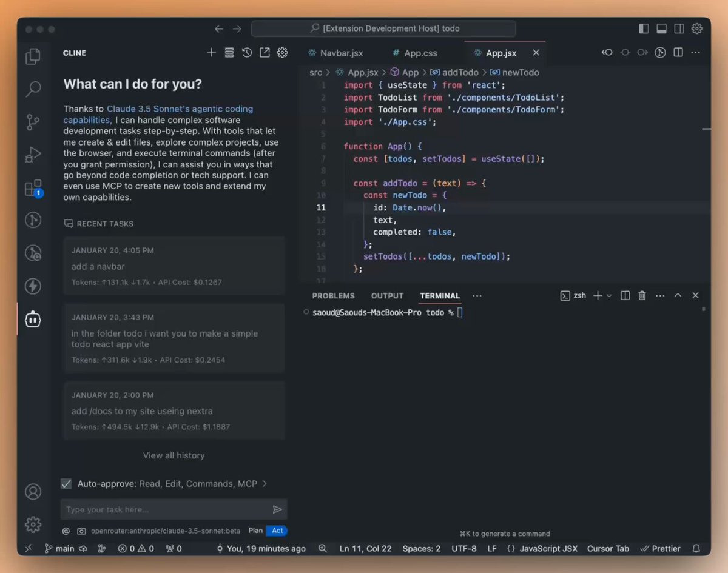Open the 'add a navbar' recent task

pyautogui.click(x=174, y=266)
